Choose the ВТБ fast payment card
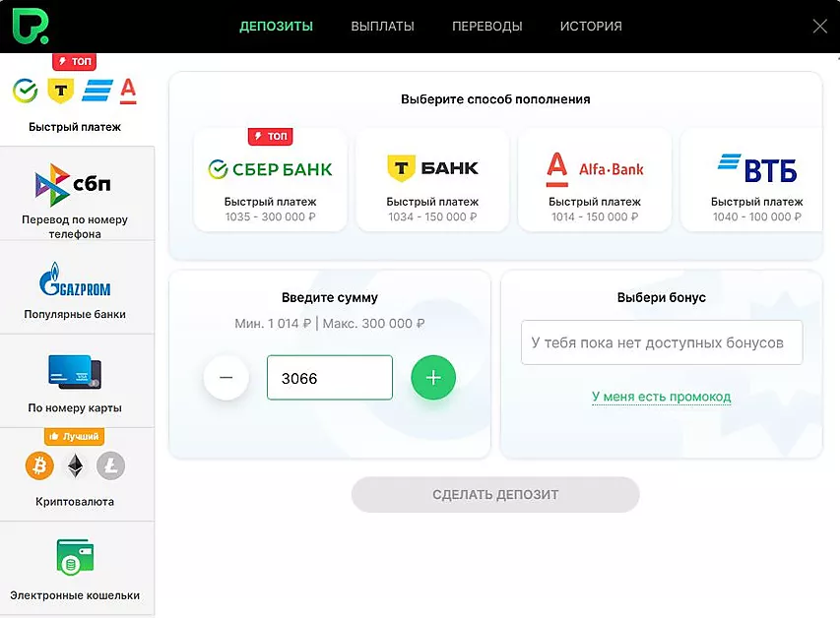 pos(752,180)
